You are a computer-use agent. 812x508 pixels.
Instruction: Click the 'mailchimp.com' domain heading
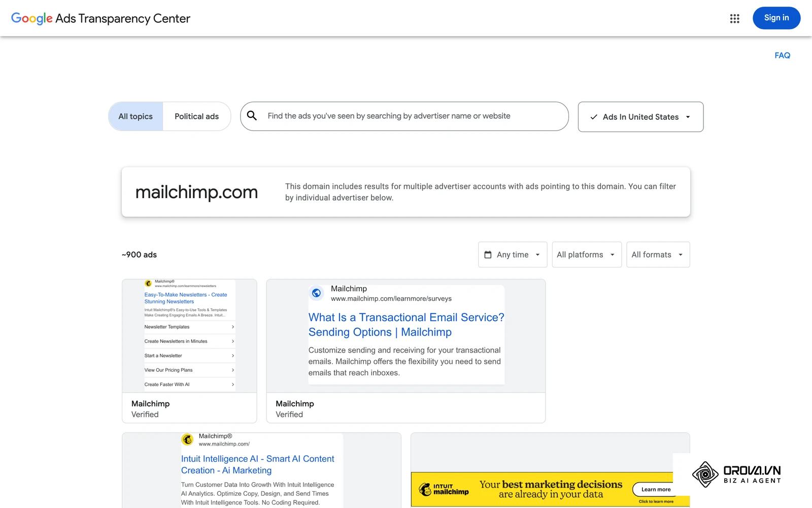click(x=196, y=192)
